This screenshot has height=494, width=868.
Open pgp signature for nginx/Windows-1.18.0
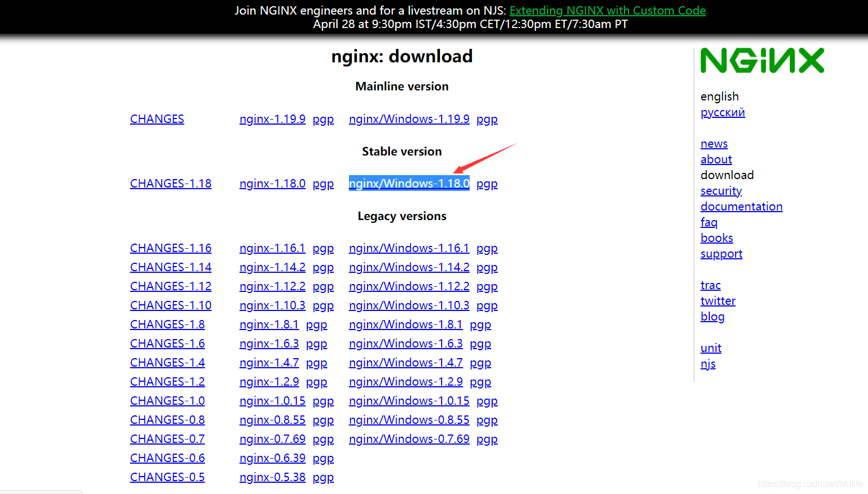point(487,184)
